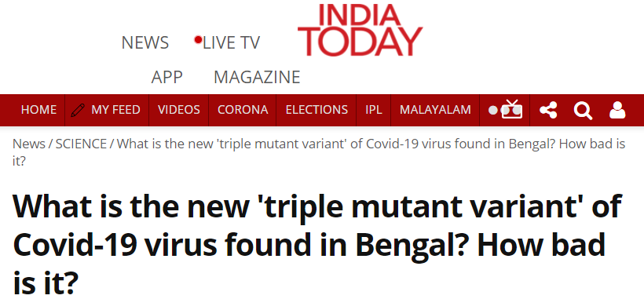Viewport: 644px width, 299px height.
Task: Open the HOME navigation item
Action: click(38, 110)
